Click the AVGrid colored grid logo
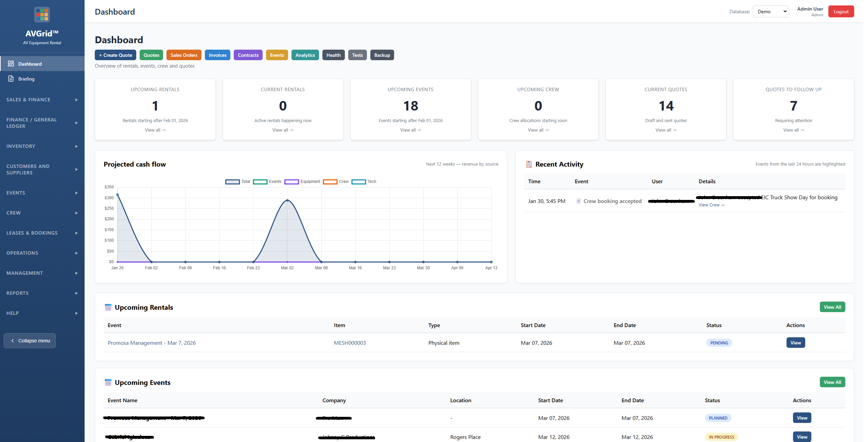This screenshot has height=442, width=868. [x=42, y=14]
